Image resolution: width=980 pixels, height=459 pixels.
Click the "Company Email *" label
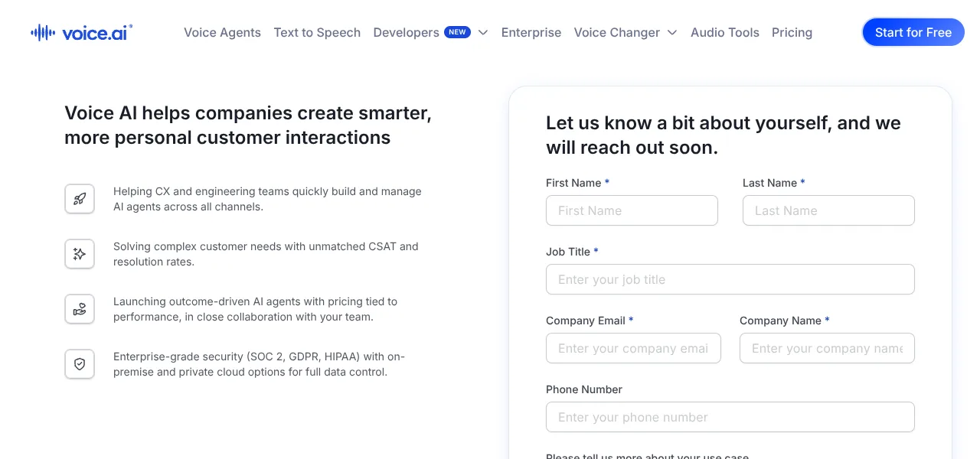point(590,321)
